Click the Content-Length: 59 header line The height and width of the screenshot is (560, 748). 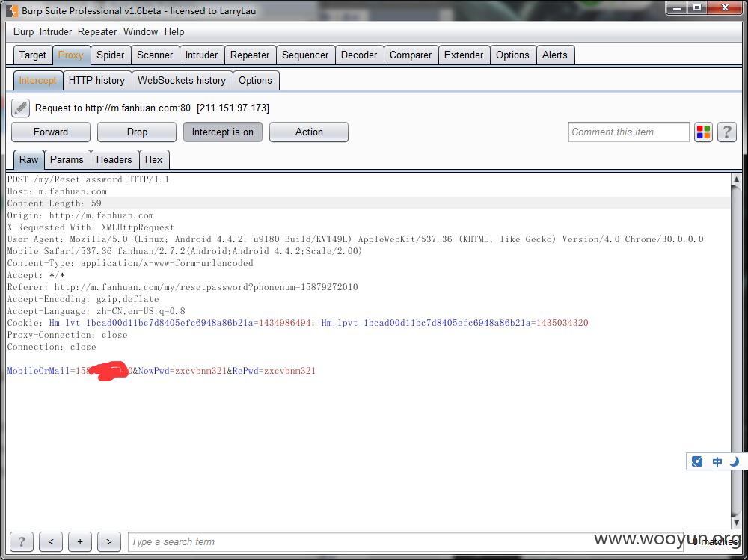[x=55, y=203]
